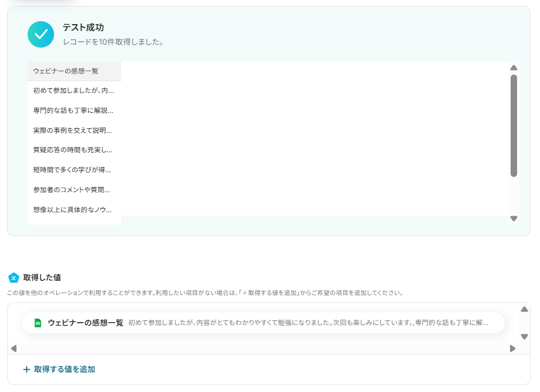Image resolution: width=540 pixels, height=392 pixels.
Task: Click results table scroll-down arrow
Action: tap(514, 219)
